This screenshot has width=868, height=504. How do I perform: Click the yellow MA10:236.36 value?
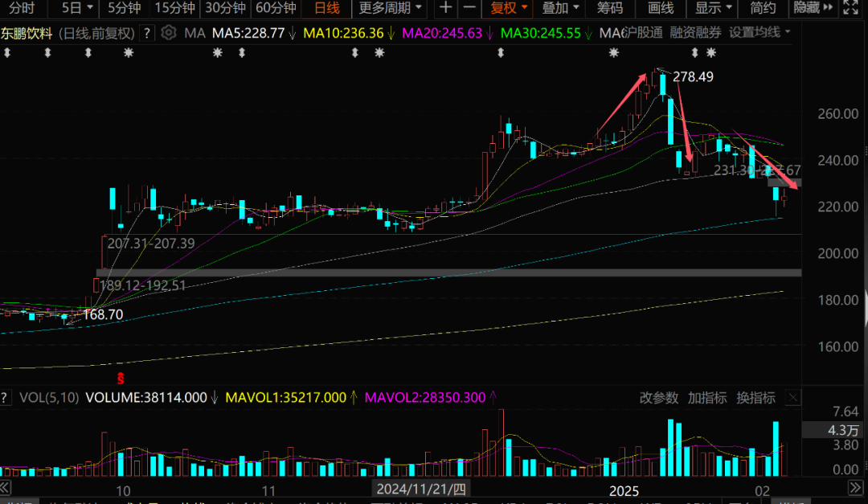click(x=344, y=33)
